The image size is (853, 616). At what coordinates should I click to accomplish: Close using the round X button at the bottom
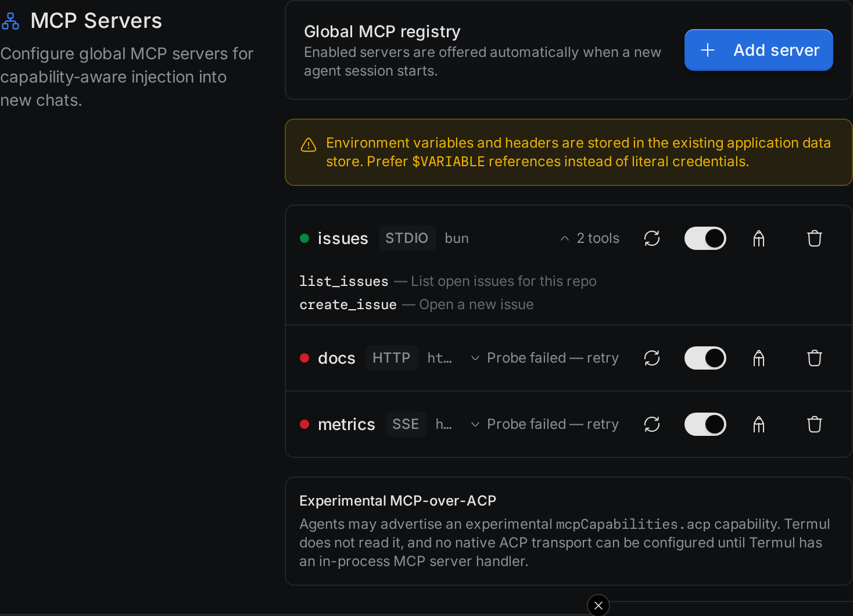click(598, 606)
